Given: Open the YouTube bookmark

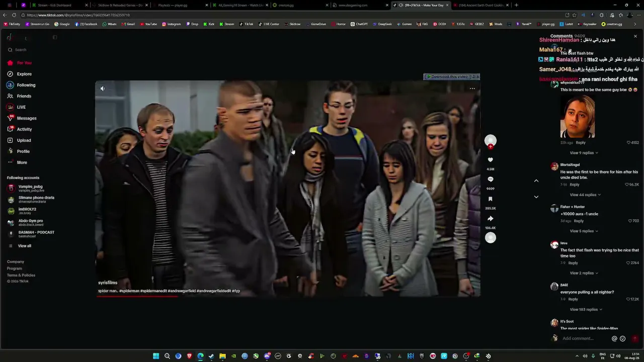Looking at the screenshot, I should tap(148, 24).
